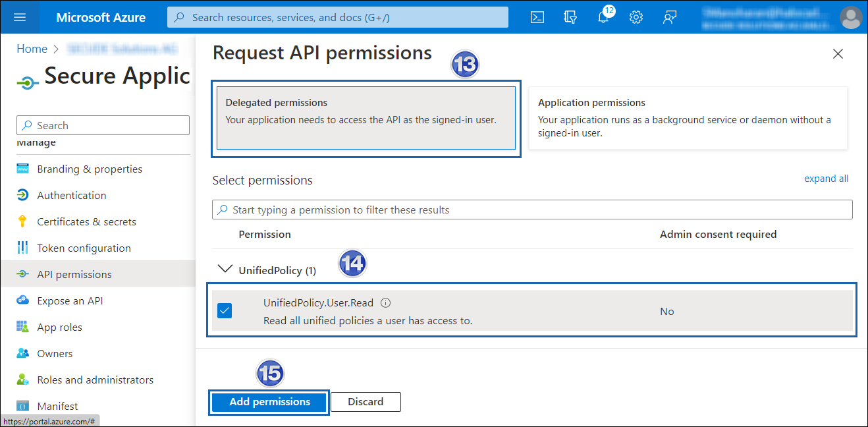The image size is (868, 427).
Task: Collapse the UnifiedPolicy permission group
Action: click(225, 269)
